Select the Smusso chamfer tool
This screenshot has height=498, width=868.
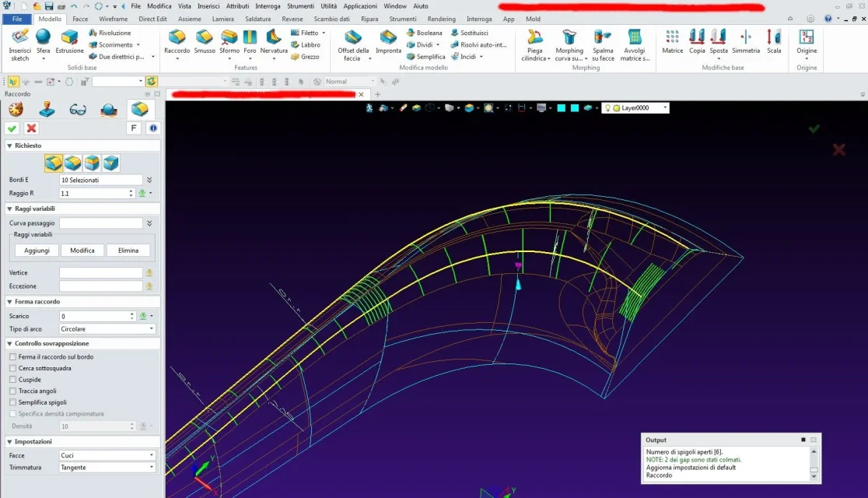205,42
